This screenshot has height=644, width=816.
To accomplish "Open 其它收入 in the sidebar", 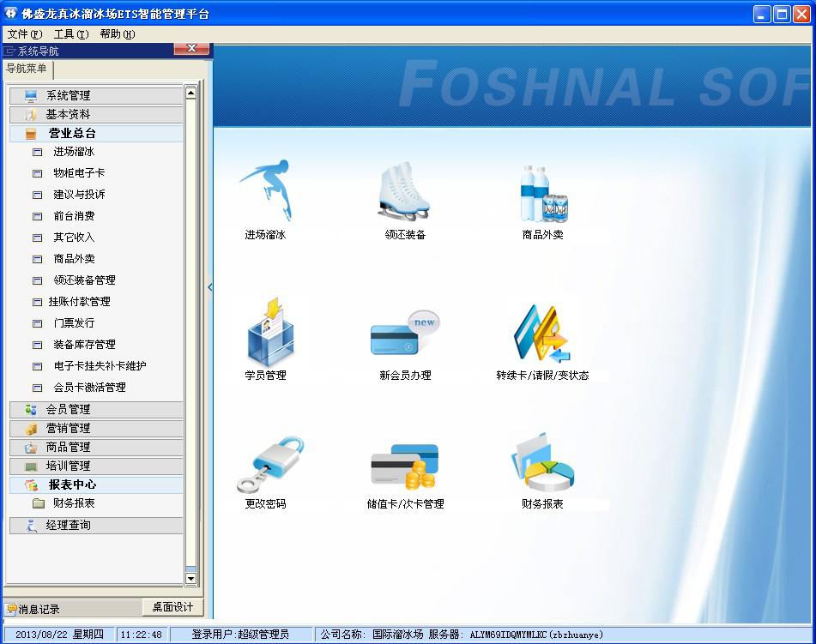I will [74, 238].
